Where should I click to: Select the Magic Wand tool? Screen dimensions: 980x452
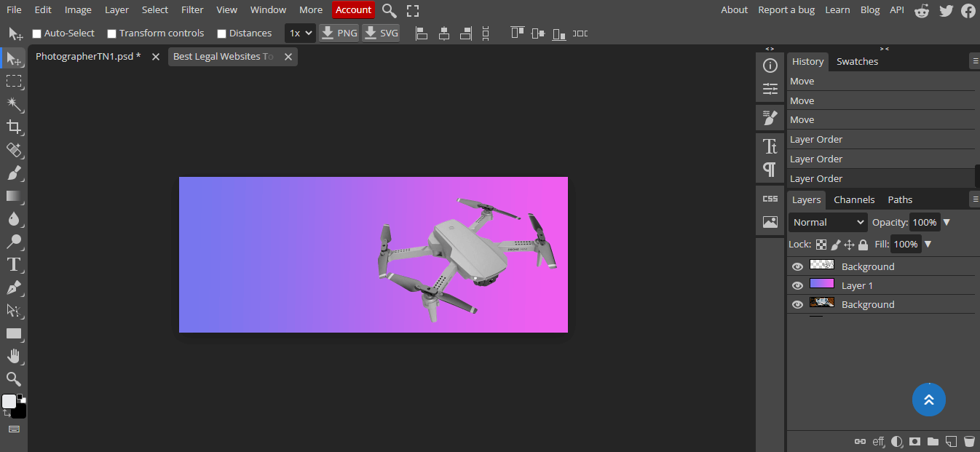[x=14, y=104]
